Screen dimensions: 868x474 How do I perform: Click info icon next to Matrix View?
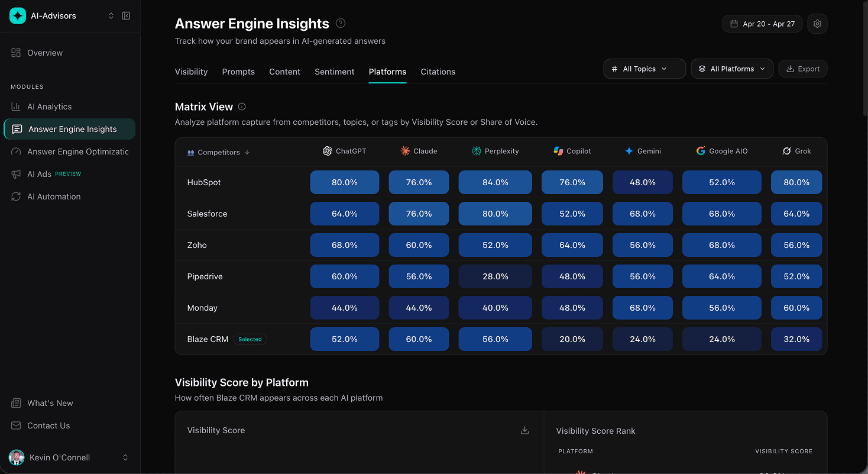[x=242, y=107]
